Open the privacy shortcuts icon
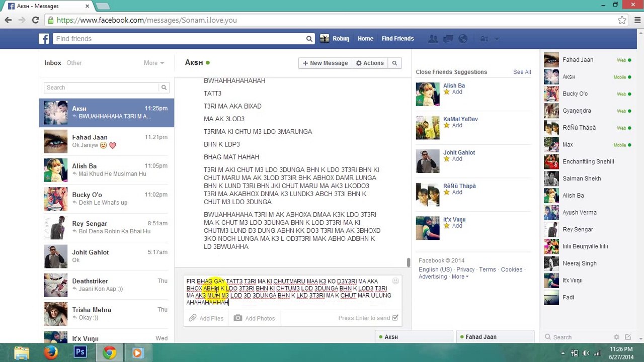 pyautogui.click(x=484, y=39)
